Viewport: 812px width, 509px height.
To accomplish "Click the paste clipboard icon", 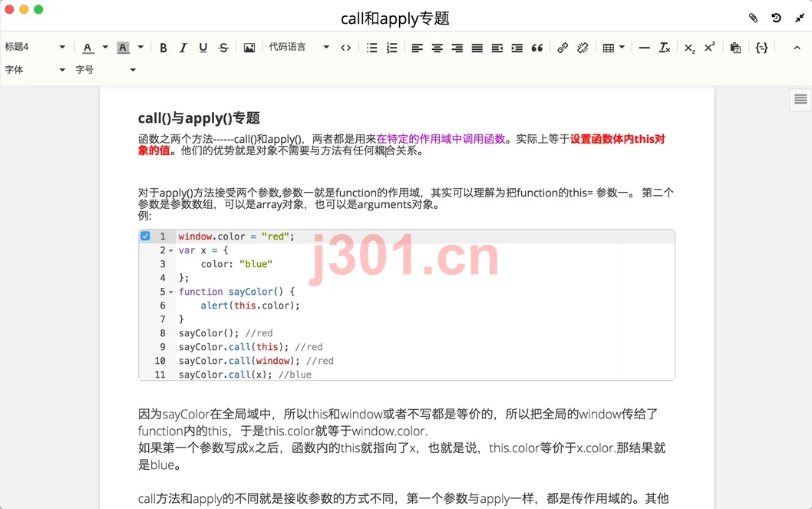I will (735, 48).
